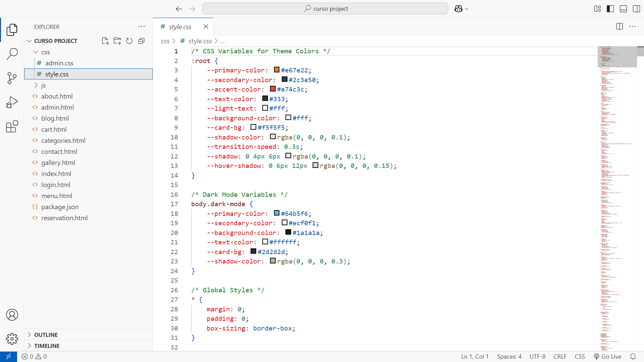
Task: Open index.html file
Action: click(x=89, y=174)
